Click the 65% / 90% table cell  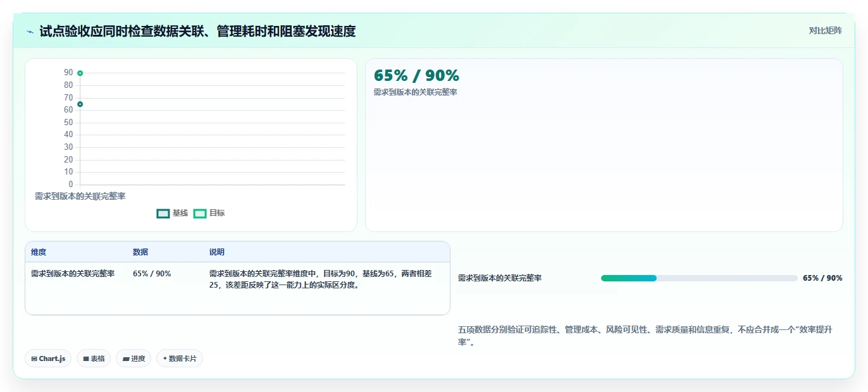[152, 274]
